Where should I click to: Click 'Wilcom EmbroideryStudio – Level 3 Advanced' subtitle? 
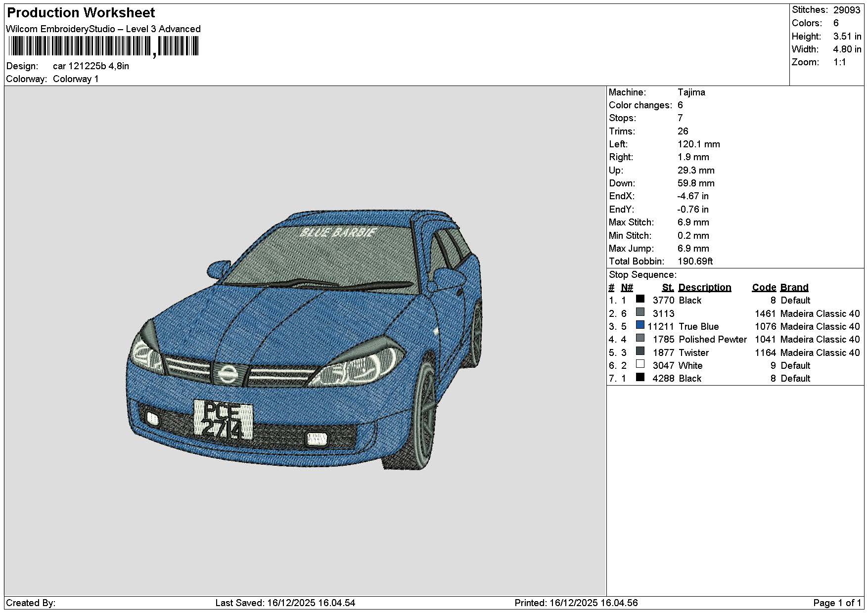click(x=103, y=29)
